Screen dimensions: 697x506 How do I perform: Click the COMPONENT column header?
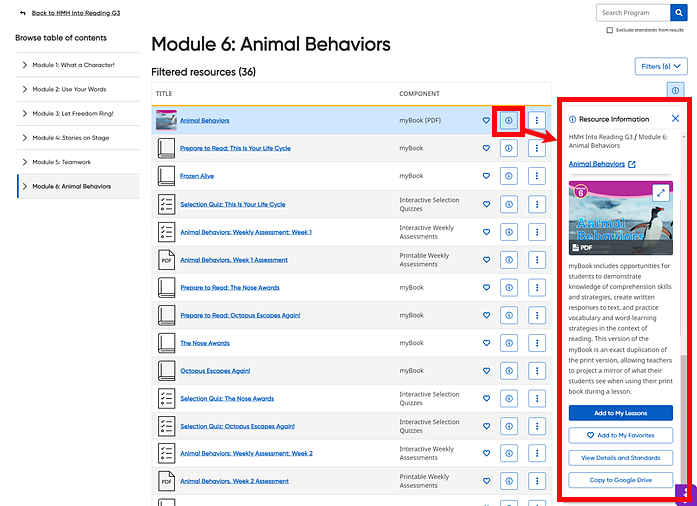click(x=419, y=94)
